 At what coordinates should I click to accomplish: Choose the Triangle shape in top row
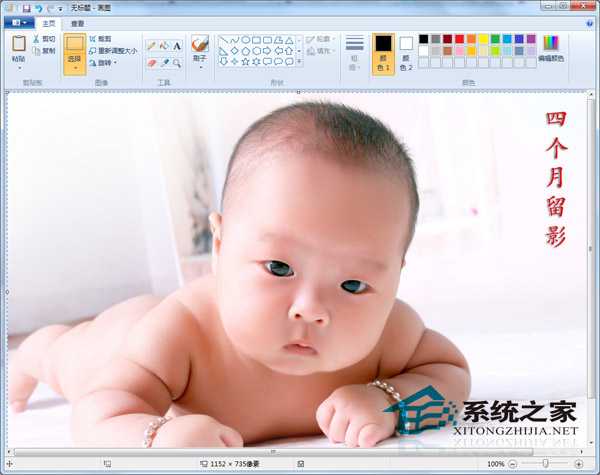point(290,40)
